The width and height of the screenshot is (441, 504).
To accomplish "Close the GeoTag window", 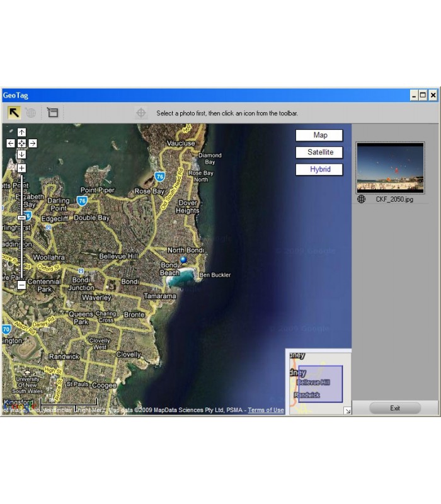I will tap(433, 96).
